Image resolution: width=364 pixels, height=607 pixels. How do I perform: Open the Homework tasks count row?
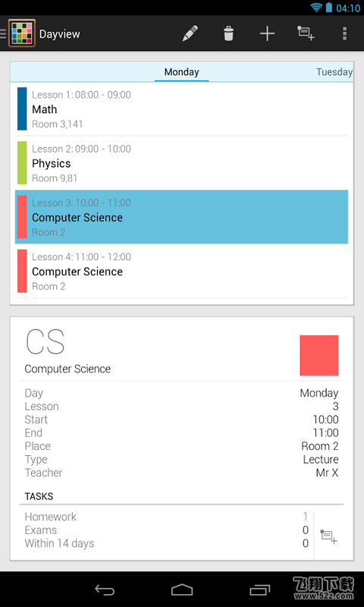click(x=166, y=517)
